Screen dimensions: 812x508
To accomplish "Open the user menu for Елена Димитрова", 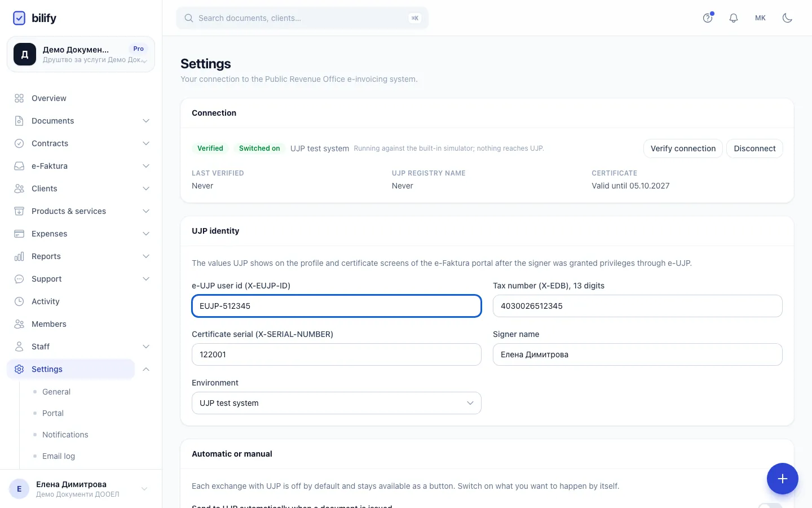I will [x=81, y=489].
